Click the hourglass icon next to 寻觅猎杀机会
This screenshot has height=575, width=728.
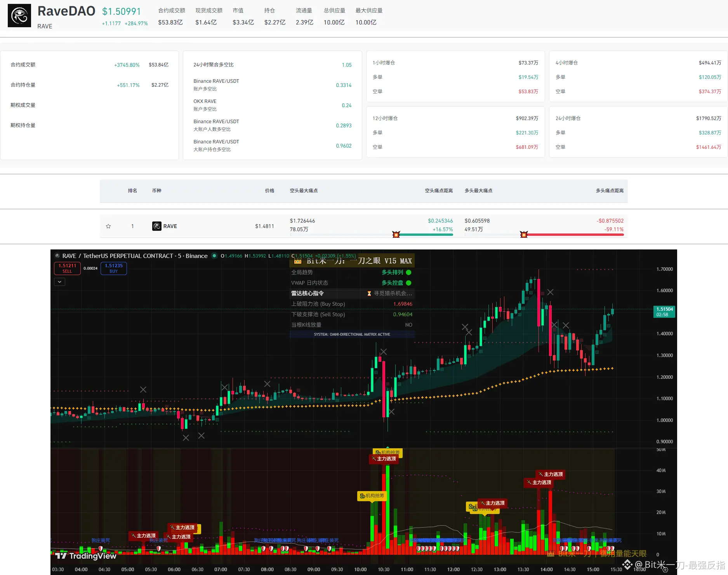tap(369, 293)
